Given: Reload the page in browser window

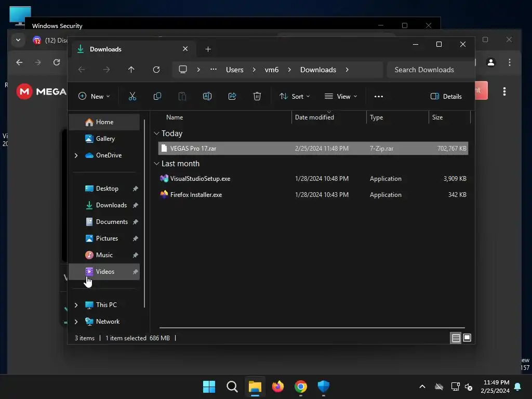Looking at the screenshot, I should (x=57, y=62).
